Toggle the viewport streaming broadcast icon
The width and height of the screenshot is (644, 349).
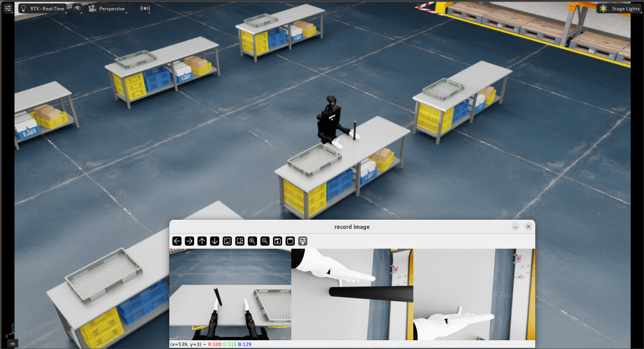(x=145, y=8)
